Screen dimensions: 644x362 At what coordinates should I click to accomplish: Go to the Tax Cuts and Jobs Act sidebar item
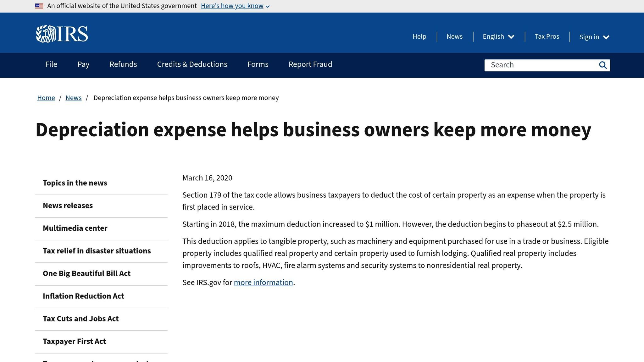(x=80, y=319)
